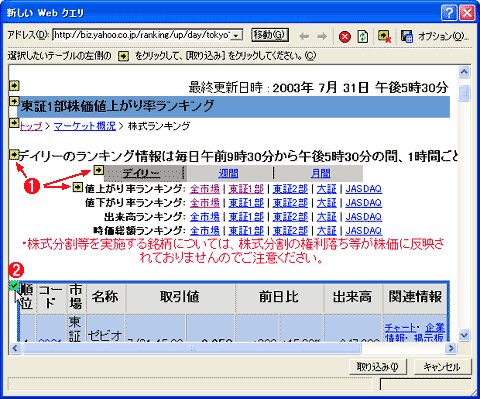Click the Forward navigation arrow

click(322, 36)
